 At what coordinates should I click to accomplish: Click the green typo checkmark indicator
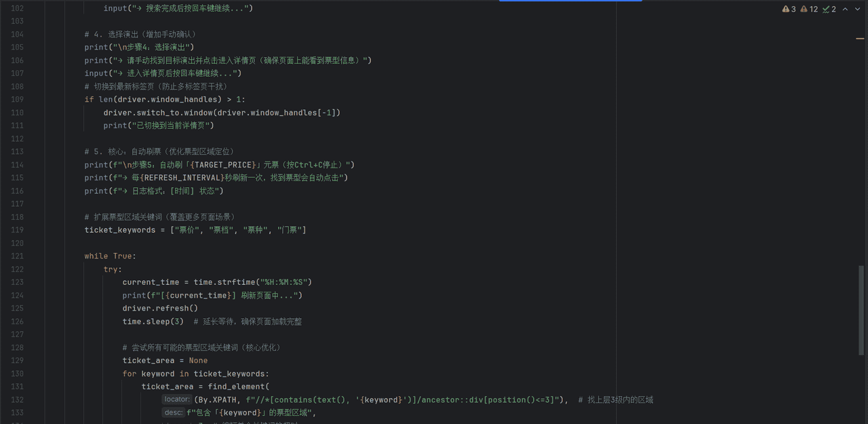pos(829,9)
